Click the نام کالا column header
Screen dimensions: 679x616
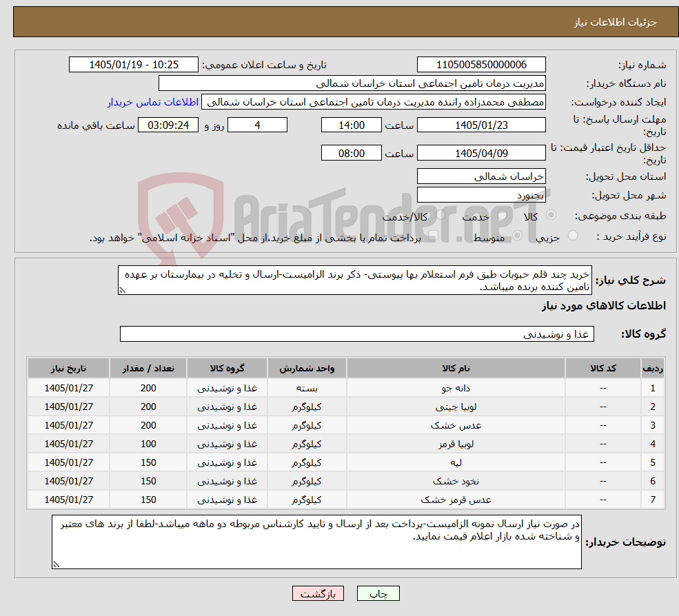coord(456,369)
